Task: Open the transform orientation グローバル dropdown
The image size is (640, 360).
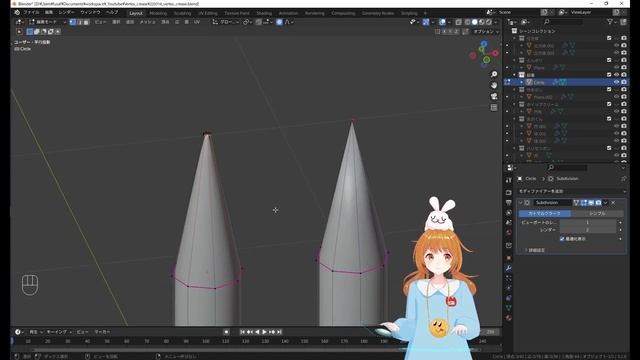Action: pos(226,22)
